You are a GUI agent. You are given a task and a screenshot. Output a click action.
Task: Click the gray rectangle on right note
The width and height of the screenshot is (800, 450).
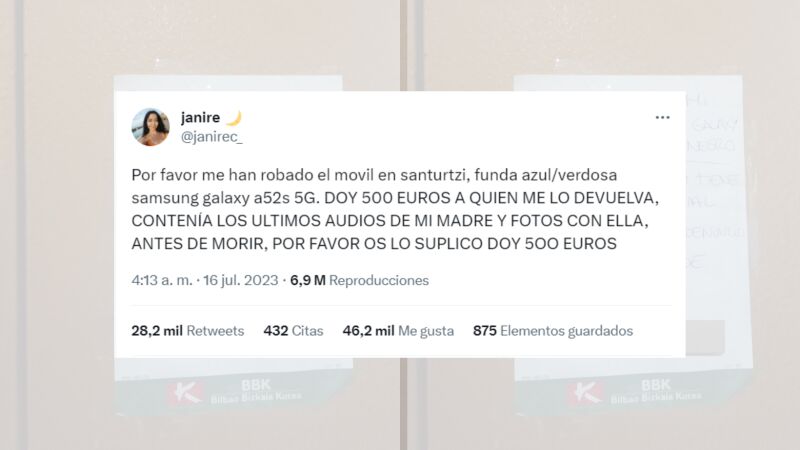(x=705, y=337)
